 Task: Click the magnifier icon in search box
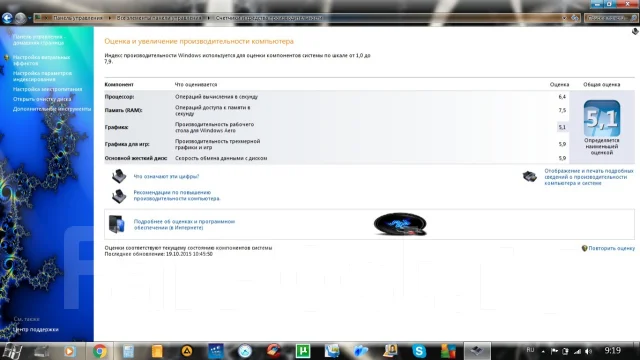[633, 18]
